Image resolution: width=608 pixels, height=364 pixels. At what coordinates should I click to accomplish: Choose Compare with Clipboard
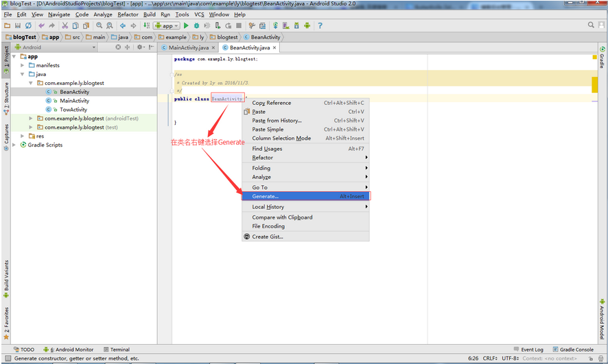tap(305, 217)
